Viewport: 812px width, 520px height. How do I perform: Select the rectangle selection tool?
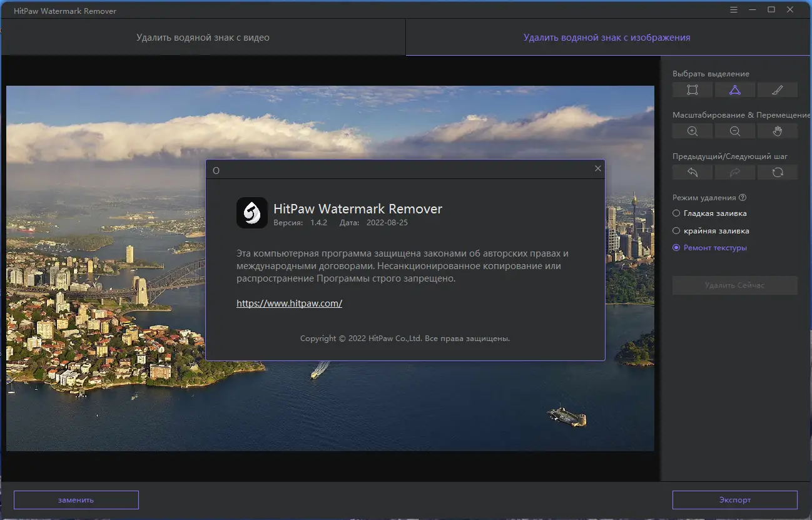[693, 90]
